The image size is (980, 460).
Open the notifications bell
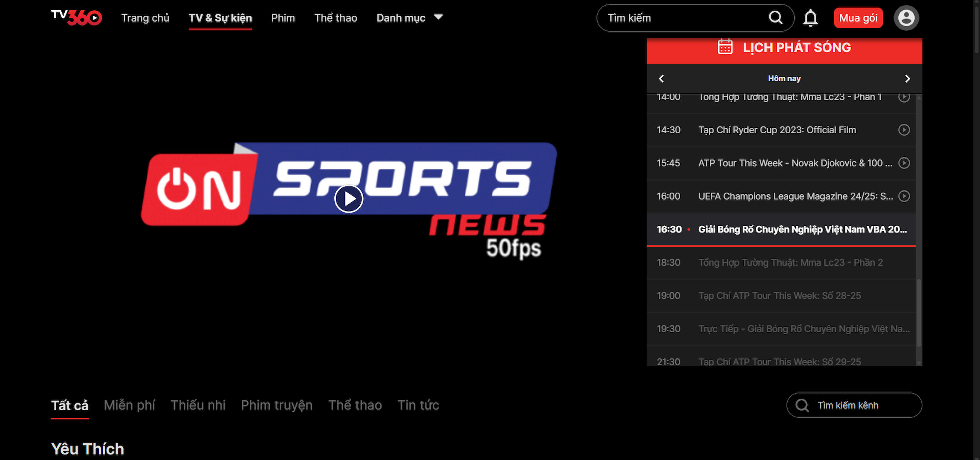[810, 18]
